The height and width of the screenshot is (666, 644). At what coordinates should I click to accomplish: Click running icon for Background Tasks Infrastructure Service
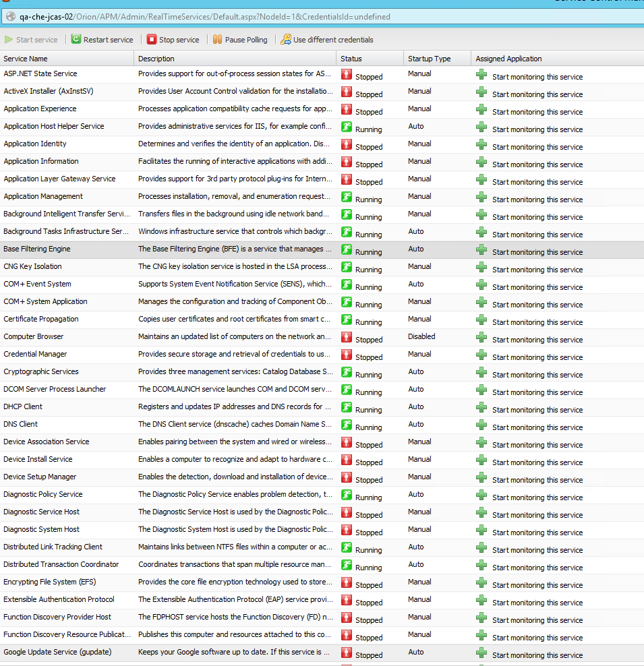pos(347,232)
